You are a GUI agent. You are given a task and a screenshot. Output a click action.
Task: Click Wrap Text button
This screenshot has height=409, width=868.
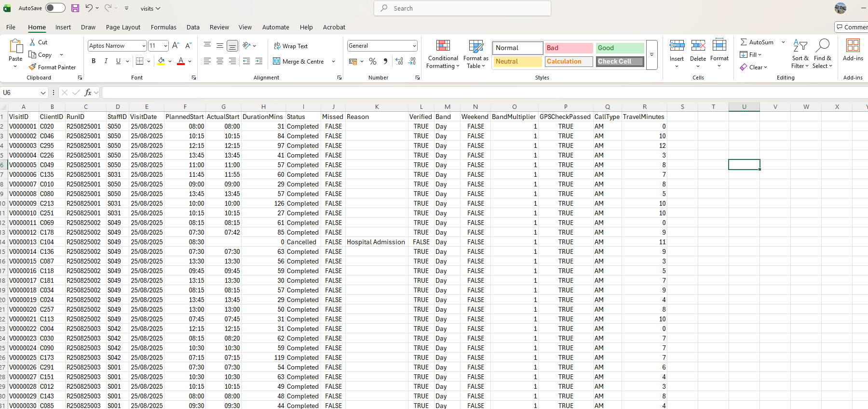click(x=291, y=46)
